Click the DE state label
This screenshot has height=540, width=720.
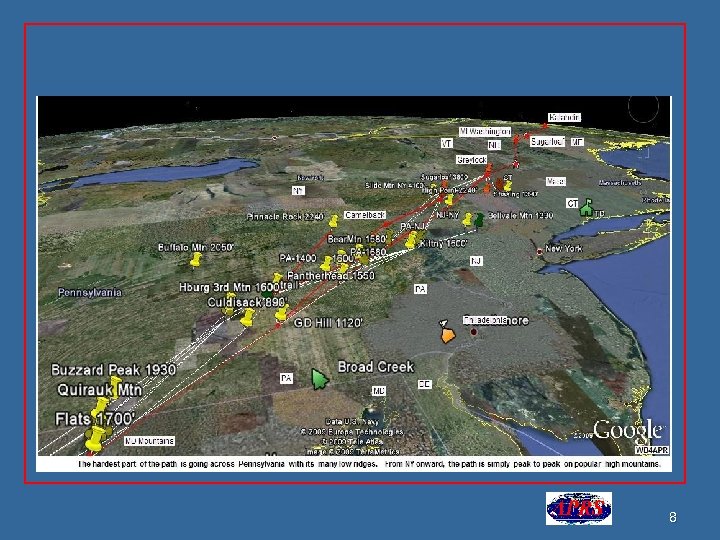[x=425, y=384]
